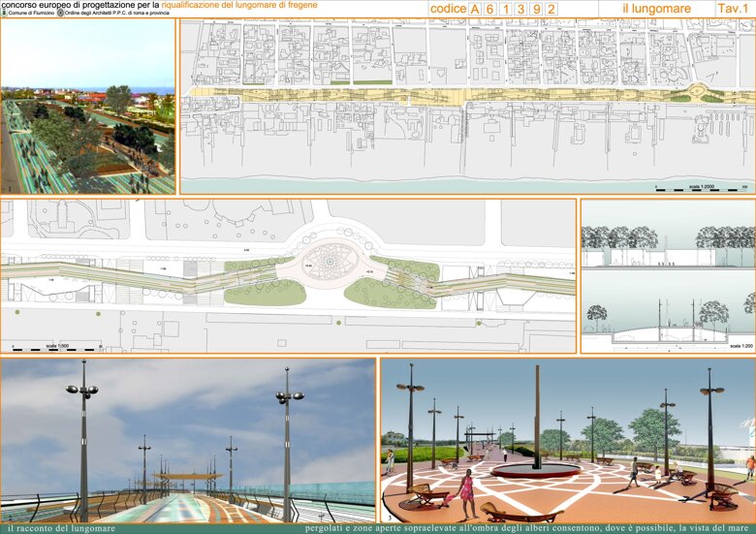Click the Ordine degli Architetti round logo
The width and height of the screenshot is (756, 534).
[x=60, y=13]
